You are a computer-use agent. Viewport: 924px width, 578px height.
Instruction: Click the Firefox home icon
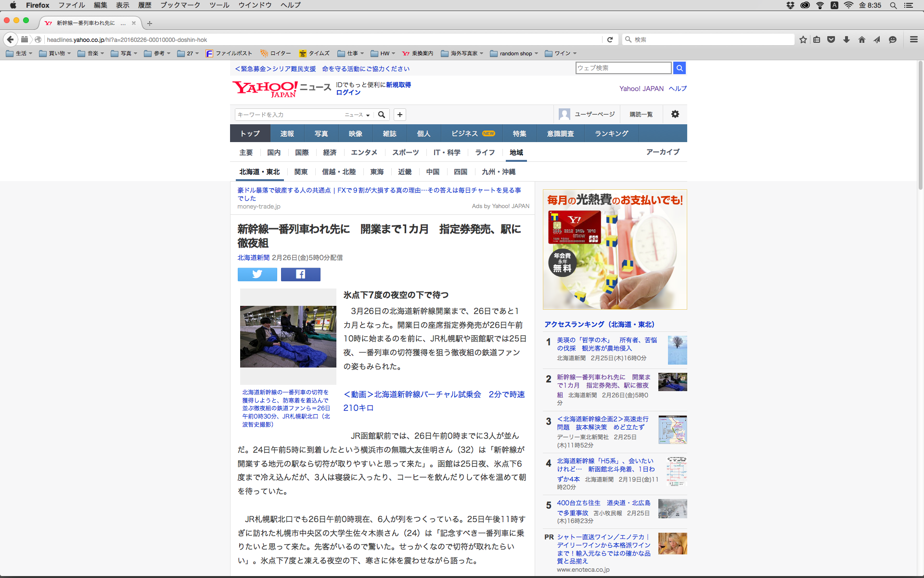tap(861, 39)
